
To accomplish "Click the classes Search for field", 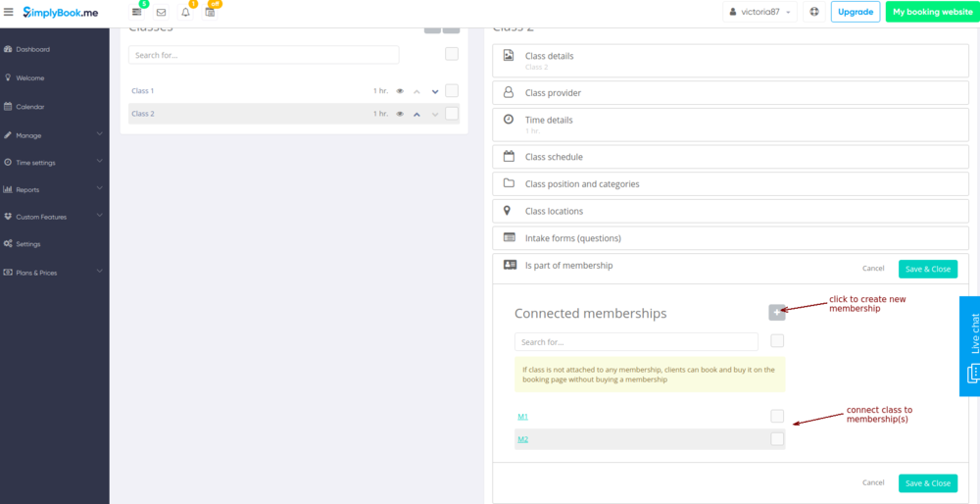I will coord(264,55).
